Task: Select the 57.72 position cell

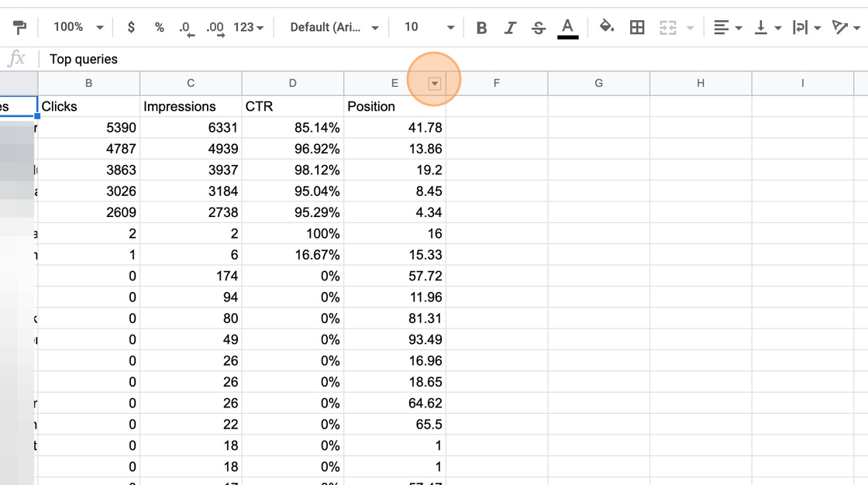Action: click(394, 276)
